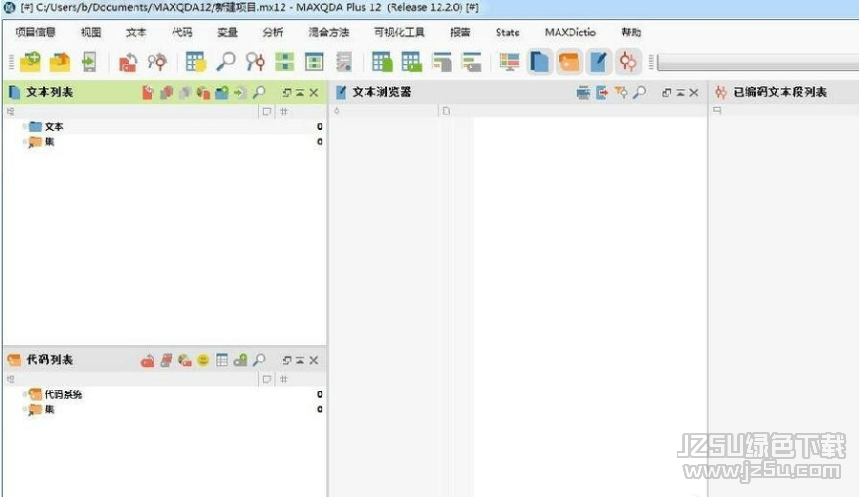The image size is (859, 497).
Task: Toggle the 已编码文本段列表 window red symbol button
Action: 628,62
